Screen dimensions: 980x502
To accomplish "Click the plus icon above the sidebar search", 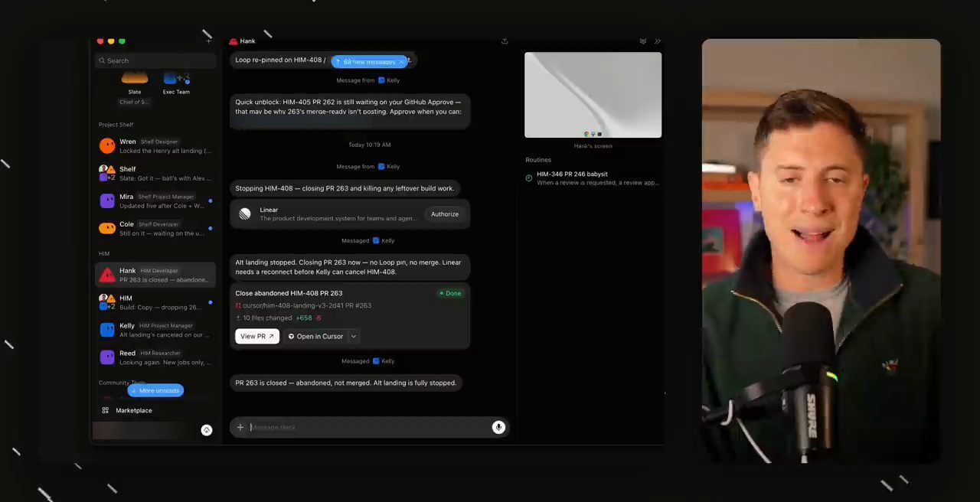I will pyautogui.click(x=208, y=41).
